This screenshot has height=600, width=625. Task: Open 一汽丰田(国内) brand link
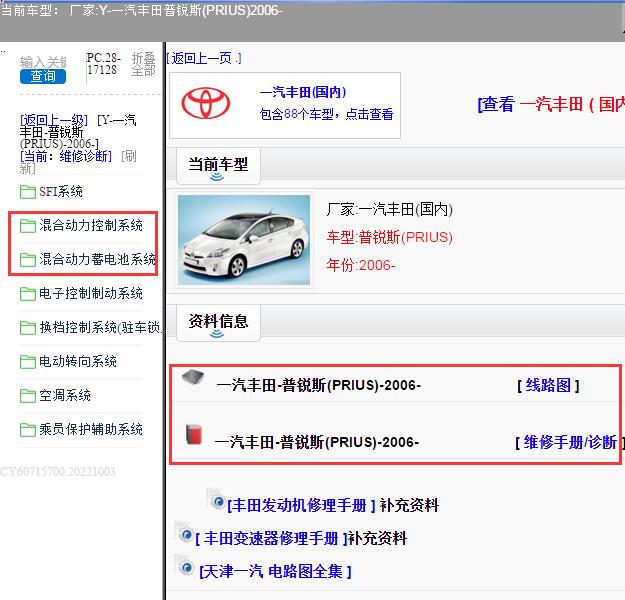[303, 92]
